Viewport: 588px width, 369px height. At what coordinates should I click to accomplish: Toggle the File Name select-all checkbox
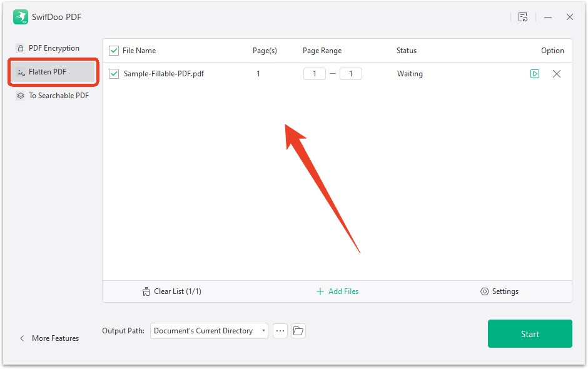click(114, 51)
